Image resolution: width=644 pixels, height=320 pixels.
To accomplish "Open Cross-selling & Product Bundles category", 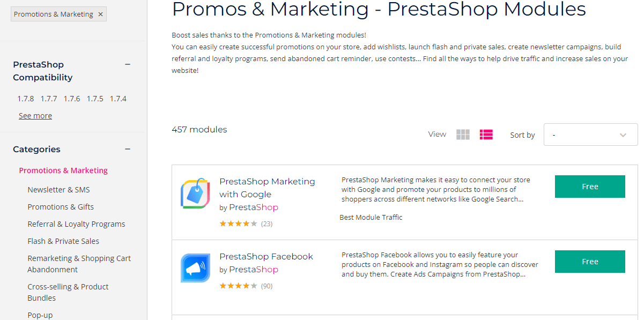I will click(x=68, y=292).
